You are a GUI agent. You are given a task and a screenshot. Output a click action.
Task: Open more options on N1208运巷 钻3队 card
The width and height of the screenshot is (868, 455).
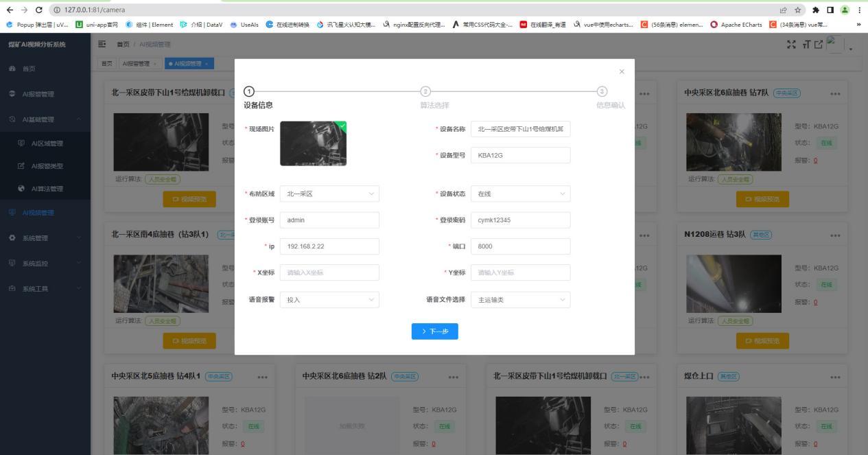point(834,235)
